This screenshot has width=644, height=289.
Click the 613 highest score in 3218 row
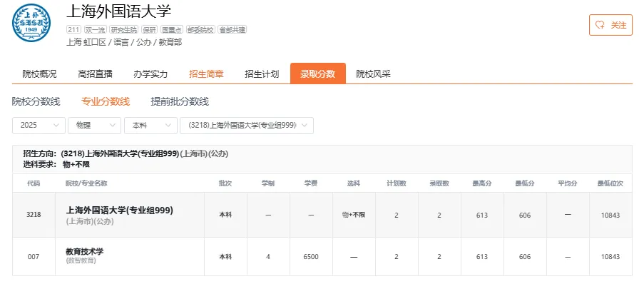point(482,215)
